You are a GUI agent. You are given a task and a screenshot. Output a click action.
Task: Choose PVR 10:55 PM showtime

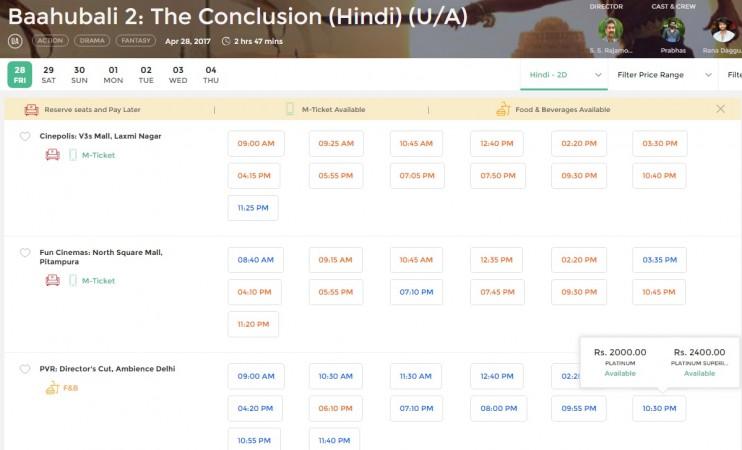pos(254,441)
